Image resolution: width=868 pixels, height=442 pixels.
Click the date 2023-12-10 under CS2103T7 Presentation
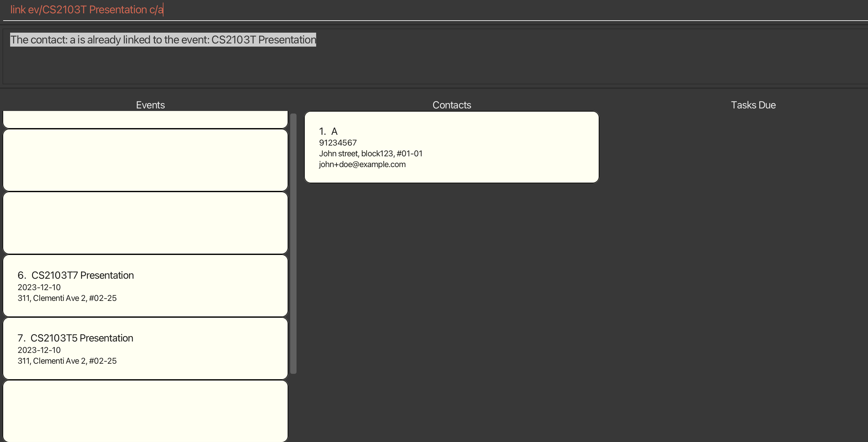click(x=39, y=287)
